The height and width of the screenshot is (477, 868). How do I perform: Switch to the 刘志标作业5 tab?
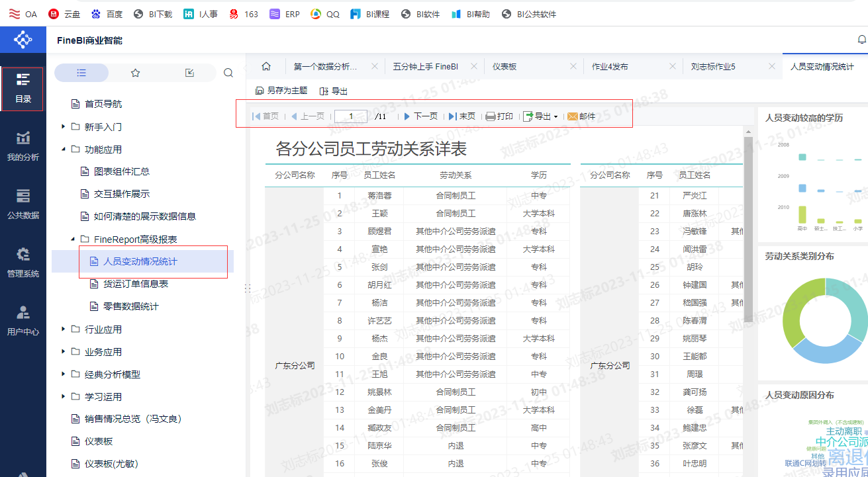point(713,67)
